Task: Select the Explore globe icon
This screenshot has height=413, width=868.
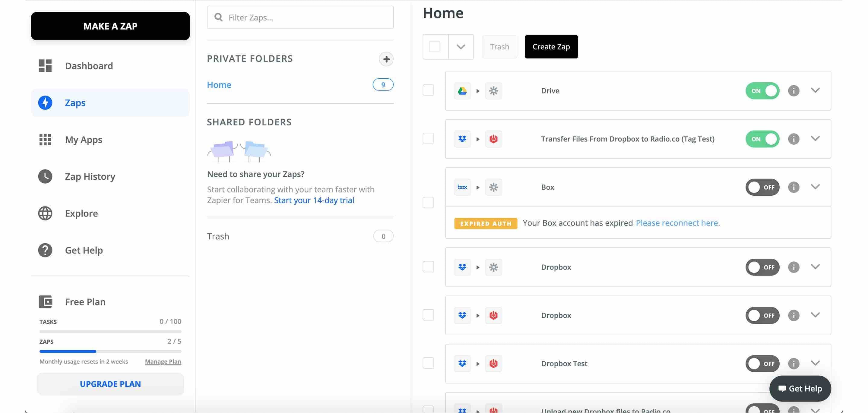Action: point(45,213)
